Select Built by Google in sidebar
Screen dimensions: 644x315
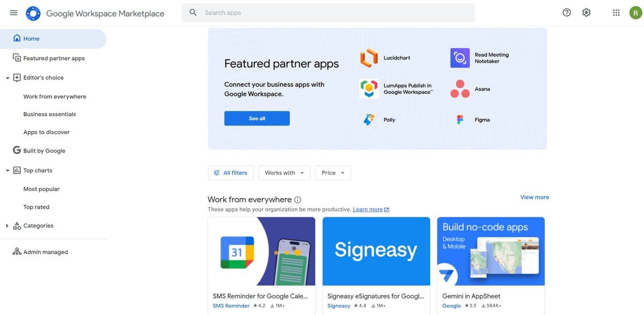coord(44,151)
